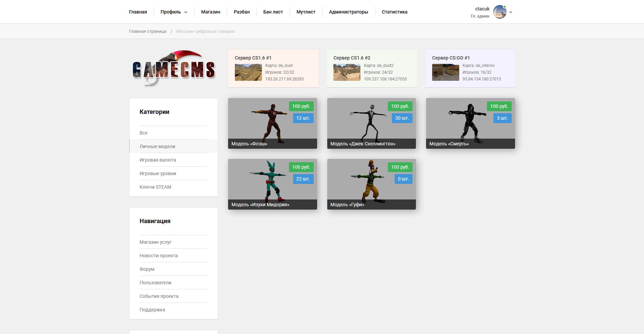Open the «Гуфи» model item
Screen dimensions: 644x334
point(371,184)
